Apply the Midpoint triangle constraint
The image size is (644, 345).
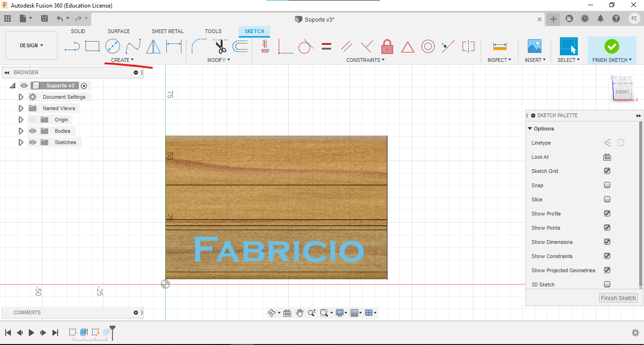pos(408,47)
